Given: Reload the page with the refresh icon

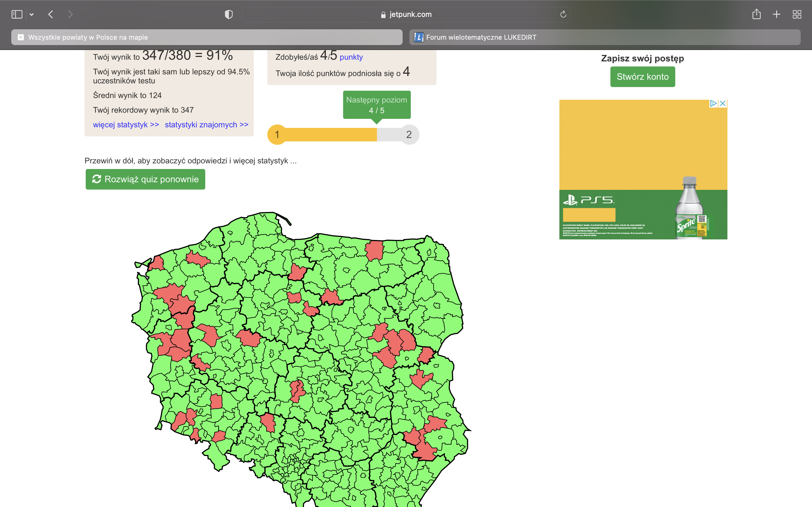Looking at the screenshot, I should tap(563, 14).
